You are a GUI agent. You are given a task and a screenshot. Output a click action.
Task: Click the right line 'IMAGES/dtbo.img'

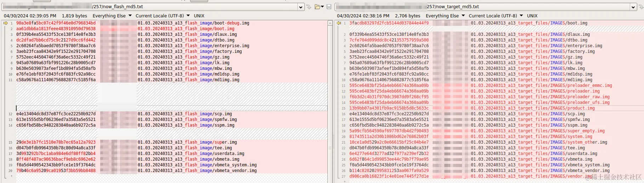point(569,40)
